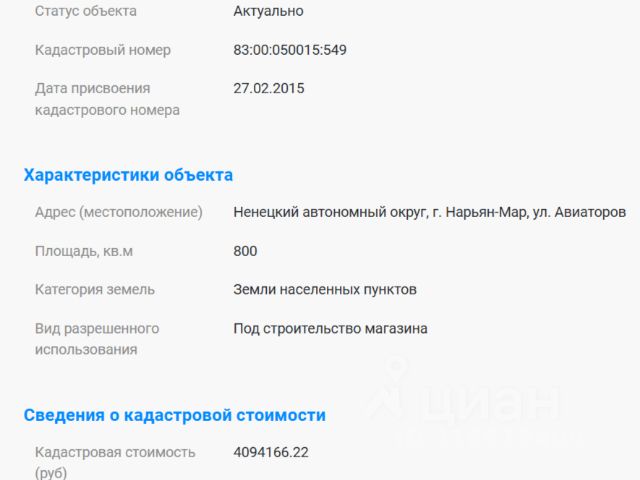
Task: Click the person figure in the watermark
Action: point(389,388)
